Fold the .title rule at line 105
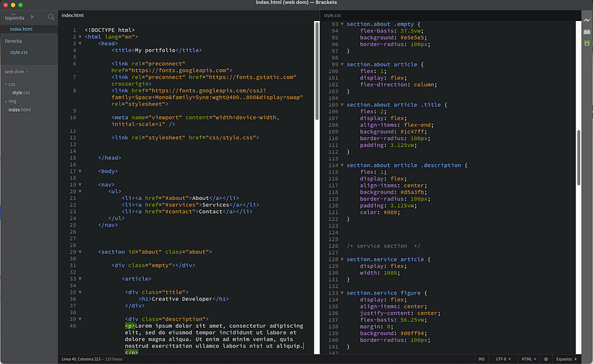The height and width of the screenshot is (364, 593). [x=342, y=105]
